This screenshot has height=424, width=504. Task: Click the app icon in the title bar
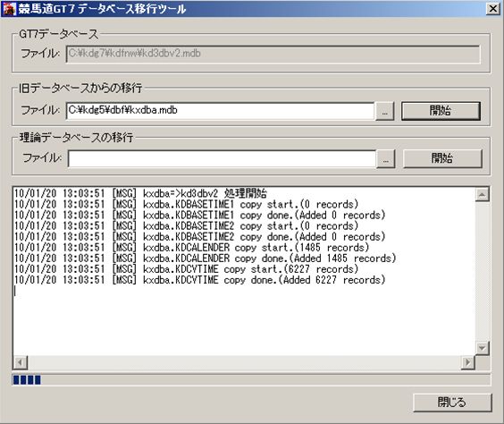tap(8, 8)
